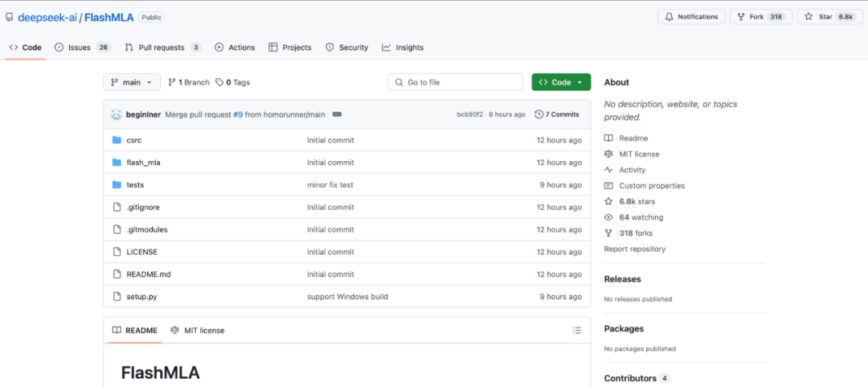868x387 pixels.
Task: Click the .gitmodules file icon
Action: point(117,229)
